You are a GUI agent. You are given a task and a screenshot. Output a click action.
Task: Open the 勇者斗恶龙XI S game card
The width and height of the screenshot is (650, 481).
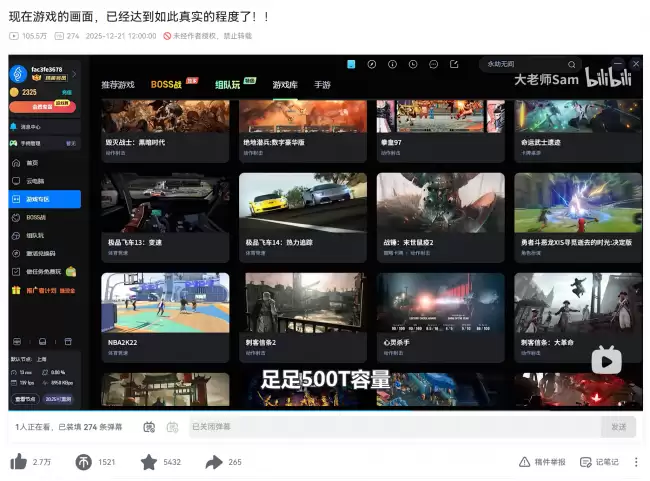578,218
